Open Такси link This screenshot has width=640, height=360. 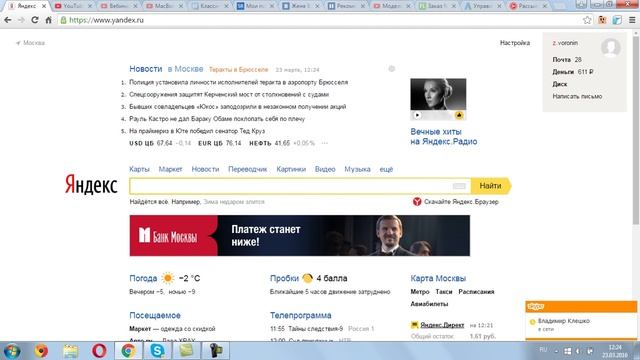point(444,292)
